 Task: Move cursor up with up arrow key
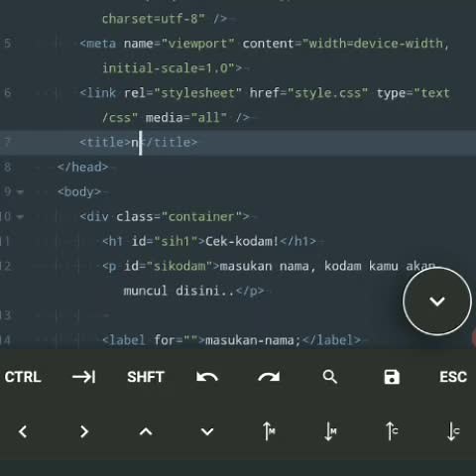tap(146, 431)
